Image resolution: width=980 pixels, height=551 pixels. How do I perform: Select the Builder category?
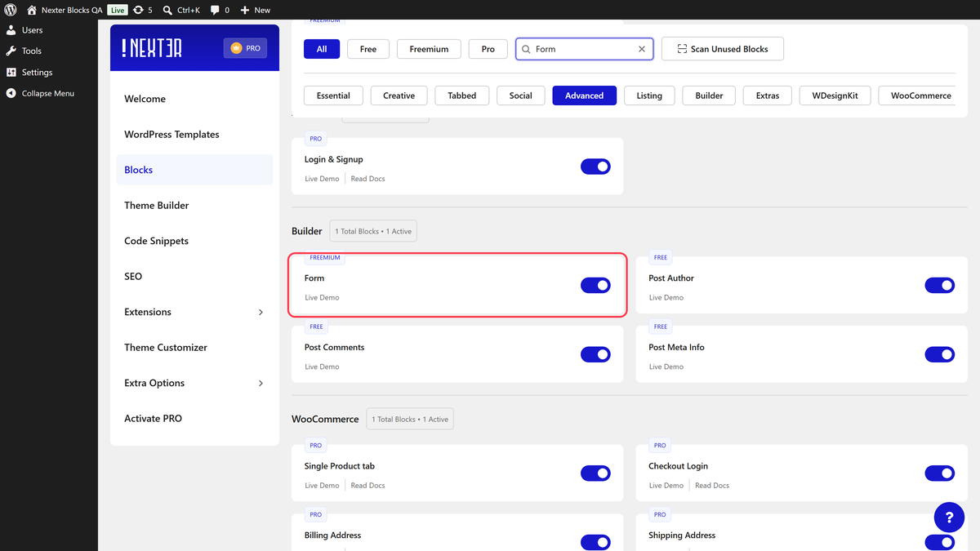pyautogui.click(x=709, y=96)
